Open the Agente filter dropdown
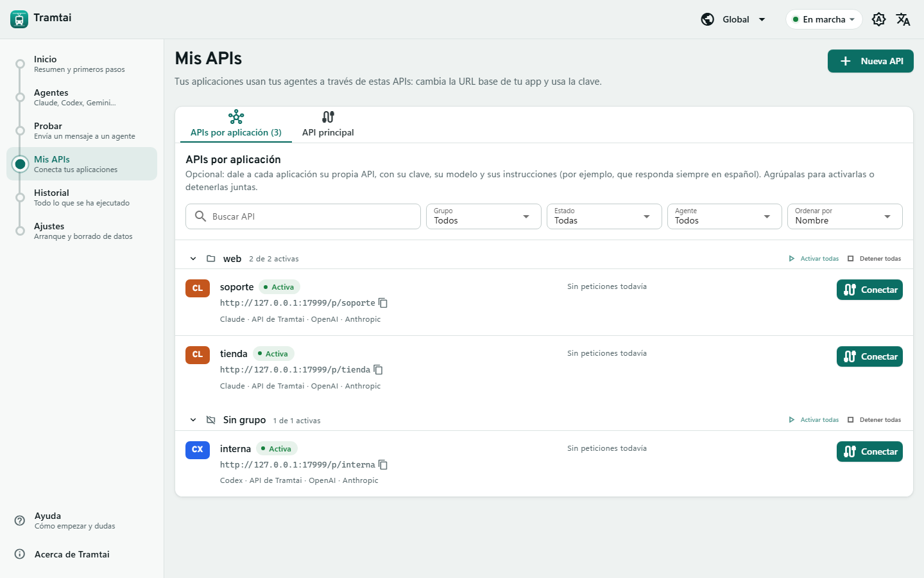 (x=724, y=216)
